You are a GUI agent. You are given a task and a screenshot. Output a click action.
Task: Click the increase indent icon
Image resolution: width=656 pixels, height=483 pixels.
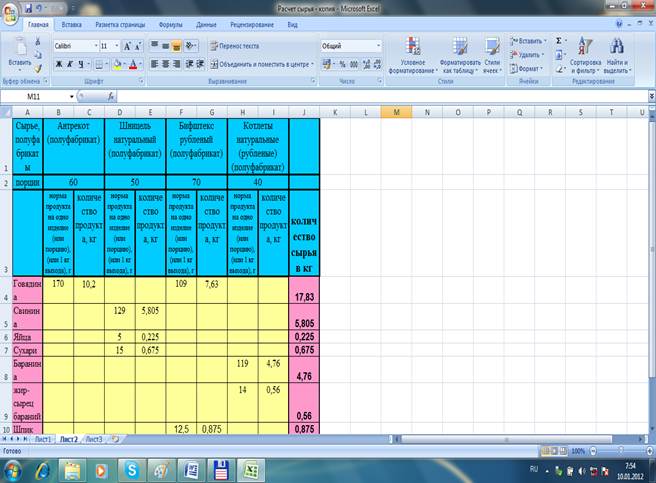[x=200, y=64]
